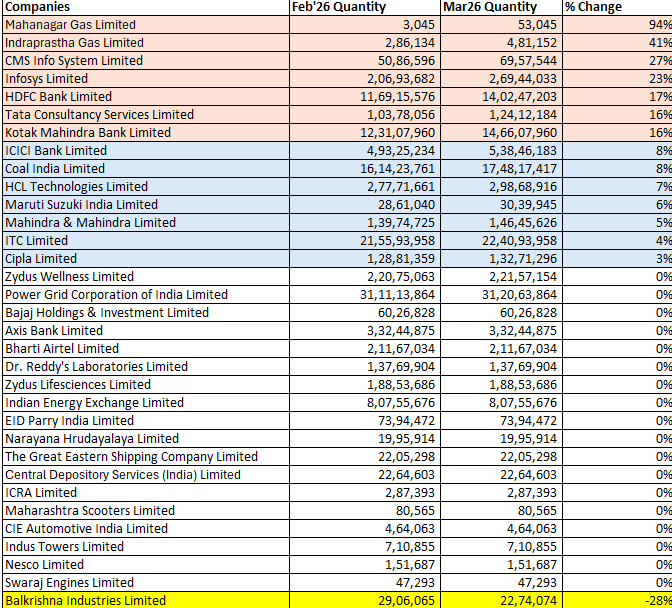Select Maruti Suzuki India Limited cell
Screen dimensions: 672x608
pyautogui.click(x=146, y=205)
